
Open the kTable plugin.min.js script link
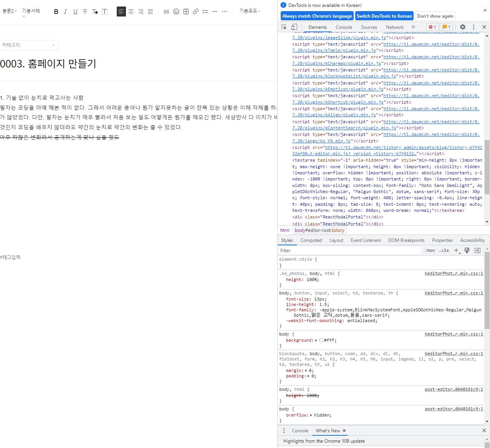coord(386,47)
